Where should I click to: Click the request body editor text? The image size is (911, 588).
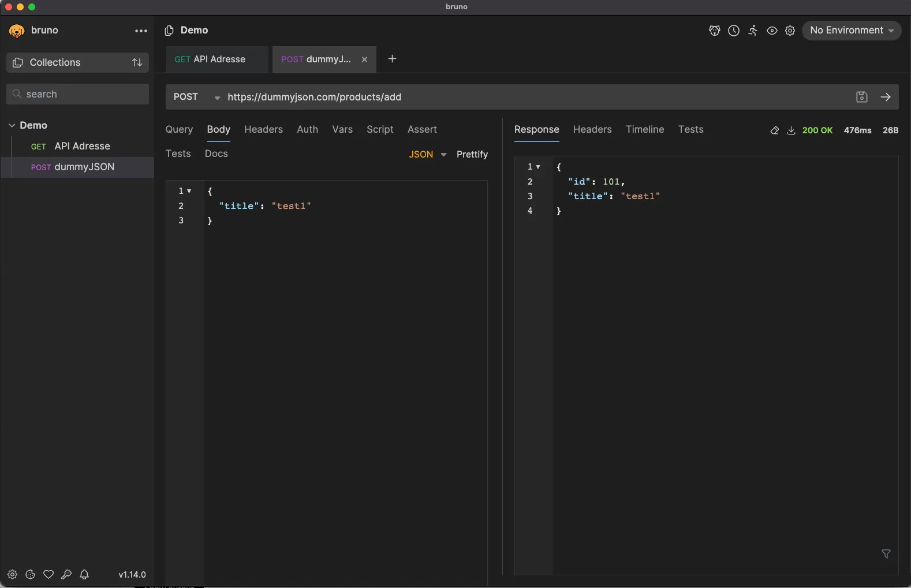(x=265, y=206)
